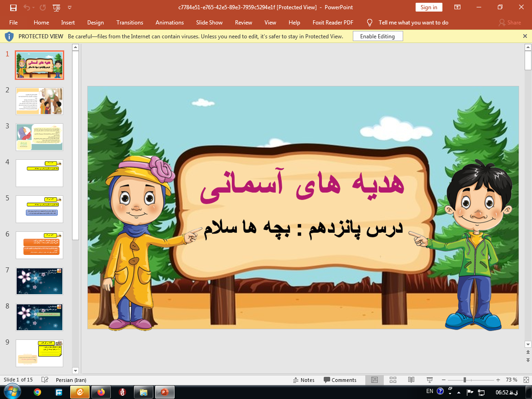
Task: Click main slide scrollbar down arrow
Action: 528,345
